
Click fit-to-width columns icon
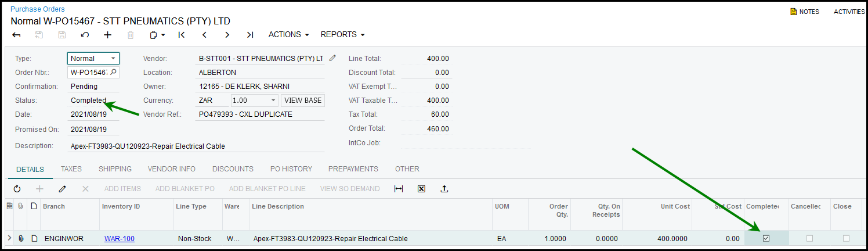tap(399, 189)
